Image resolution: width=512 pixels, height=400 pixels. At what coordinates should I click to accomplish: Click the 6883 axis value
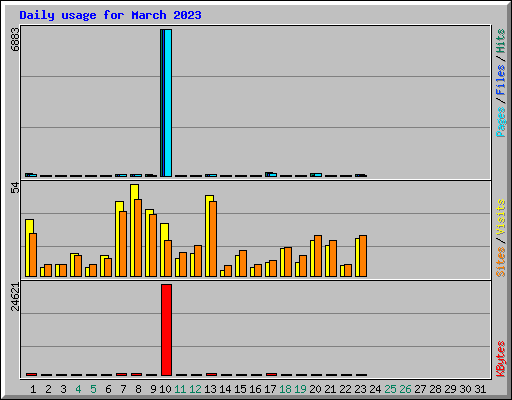point(15,39)
